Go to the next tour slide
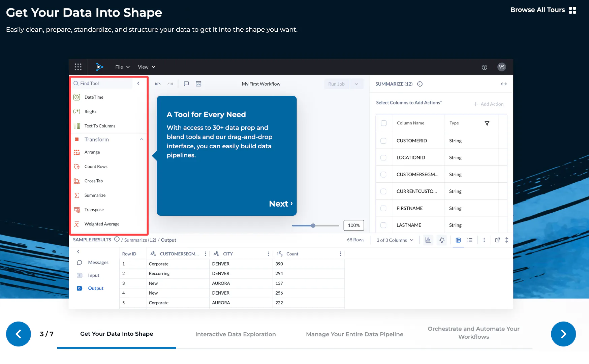The height and width of the screenshot is (364, 589). pos(563,334)
